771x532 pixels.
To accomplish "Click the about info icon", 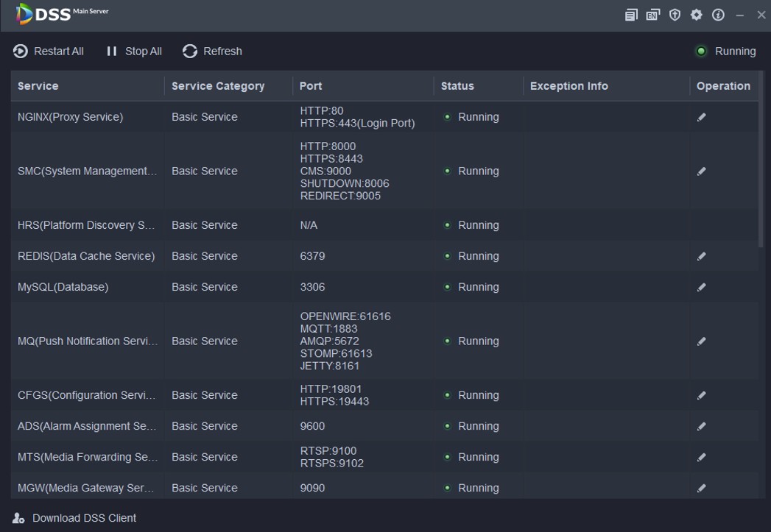I will pos(718,15).
